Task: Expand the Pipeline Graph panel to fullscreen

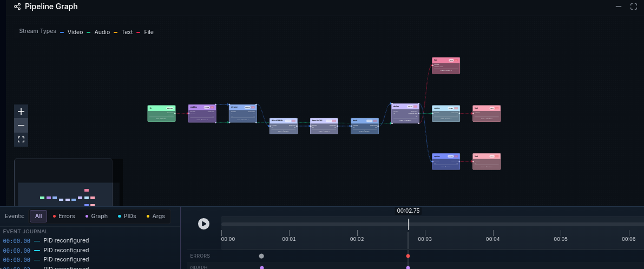Action: coord(634,6)
